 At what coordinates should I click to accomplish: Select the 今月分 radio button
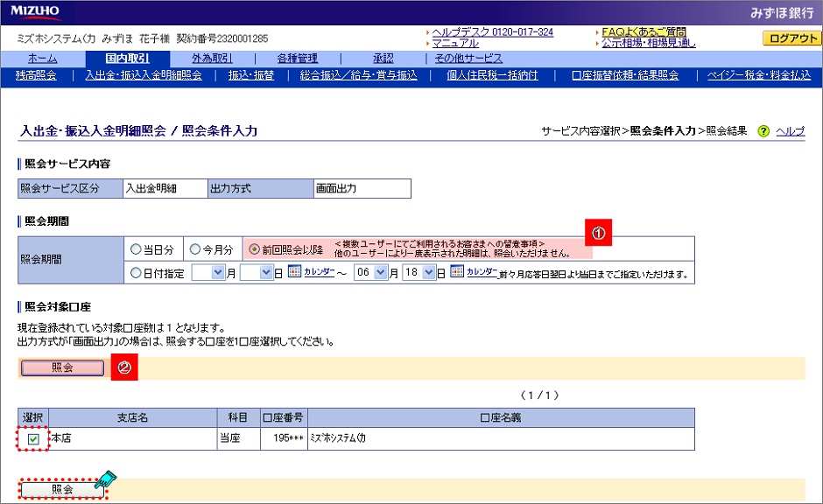point(194,249)
